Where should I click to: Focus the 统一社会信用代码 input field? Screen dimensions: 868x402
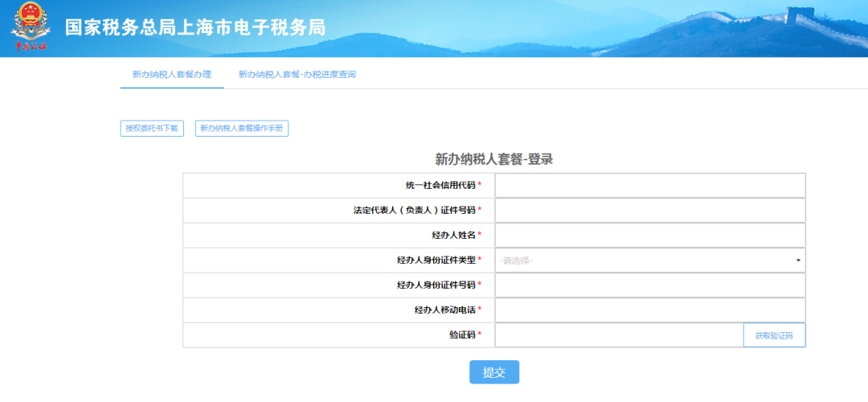649,186
